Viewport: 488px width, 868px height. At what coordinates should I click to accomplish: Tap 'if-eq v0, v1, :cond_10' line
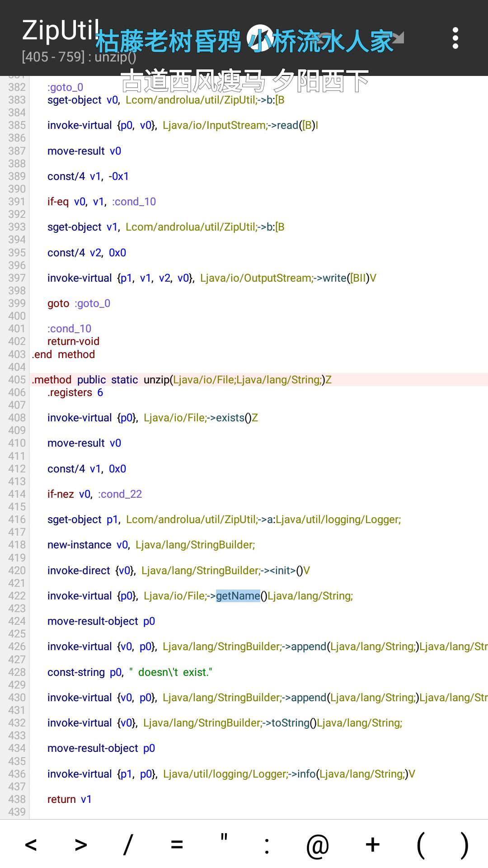tap(102, 202)
